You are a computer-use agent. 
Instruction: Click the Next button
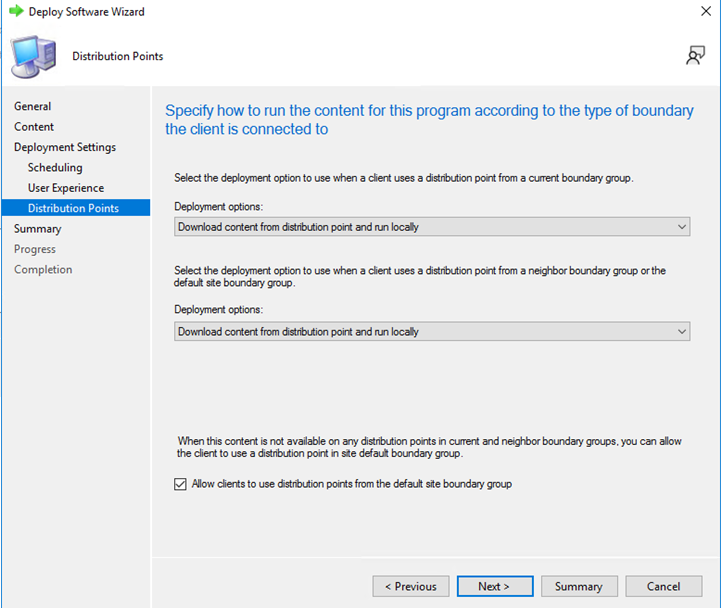(x=494, y=586)
